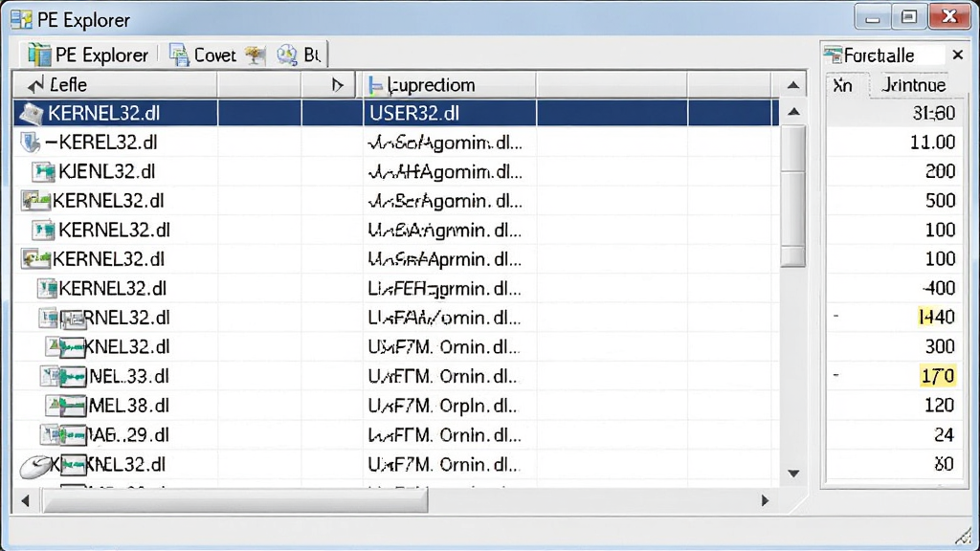
Task: Click the horizontal scrollbar right arrow
Action: pyautogui.click(x=765, y=500)
